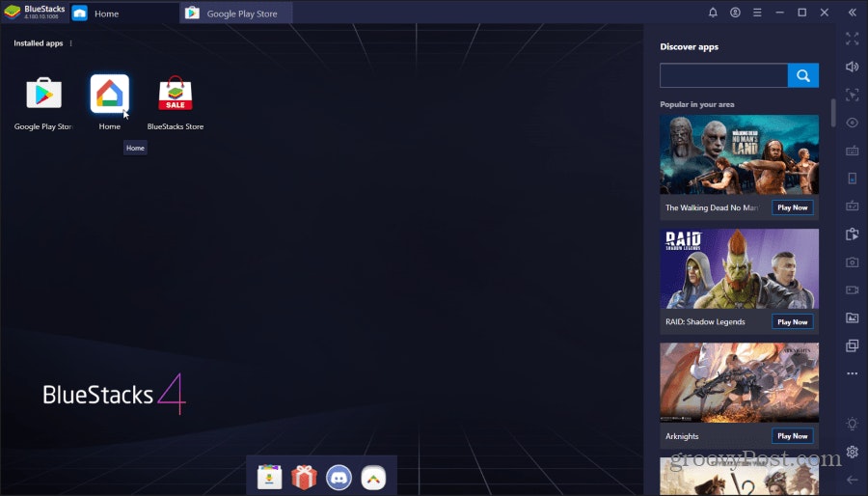The width and height of the screenshot is (868, 496).
Task: Open keyboard controls icon in side toolbar
Action: tap(853, 150)
